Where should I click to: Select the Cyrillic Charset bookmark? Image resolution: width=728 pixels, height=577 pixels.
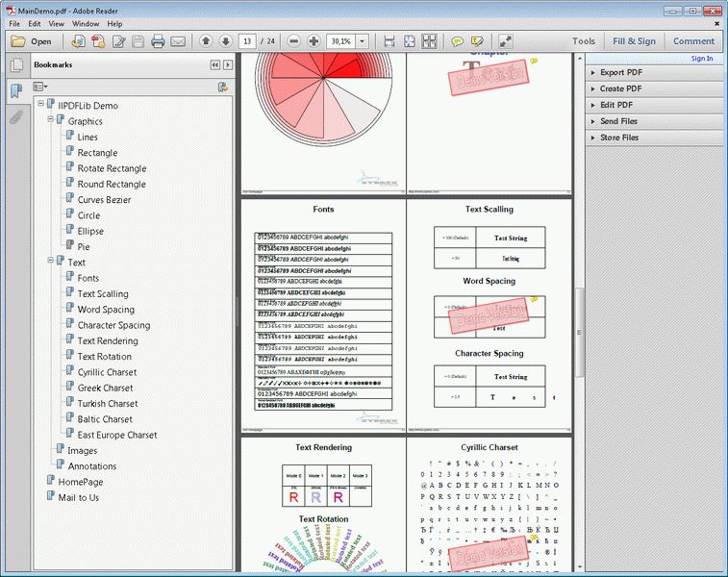point(107,372)
